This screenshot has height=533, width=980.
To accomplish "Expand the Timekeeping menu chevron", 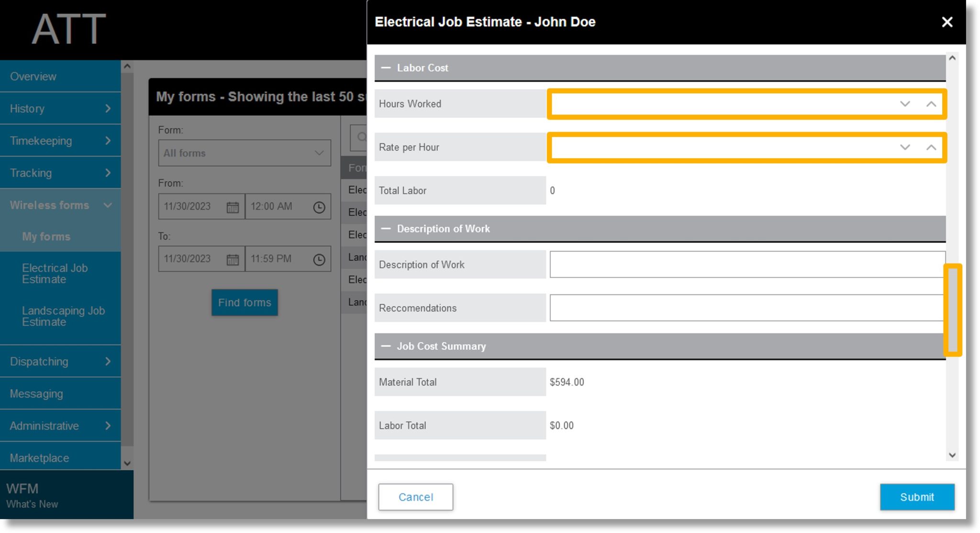I will coord(108,141).
